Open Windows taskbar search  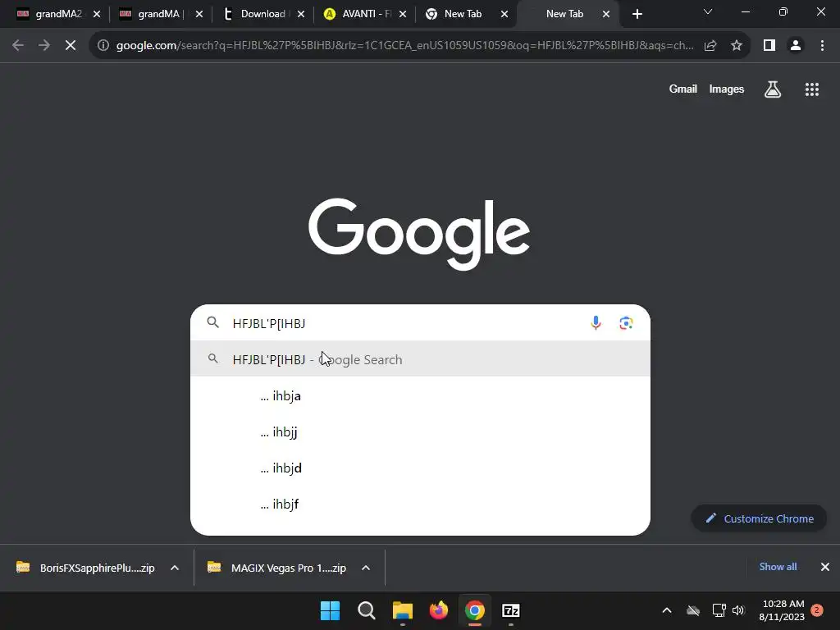pyautogui.click(x=367, y=610)
